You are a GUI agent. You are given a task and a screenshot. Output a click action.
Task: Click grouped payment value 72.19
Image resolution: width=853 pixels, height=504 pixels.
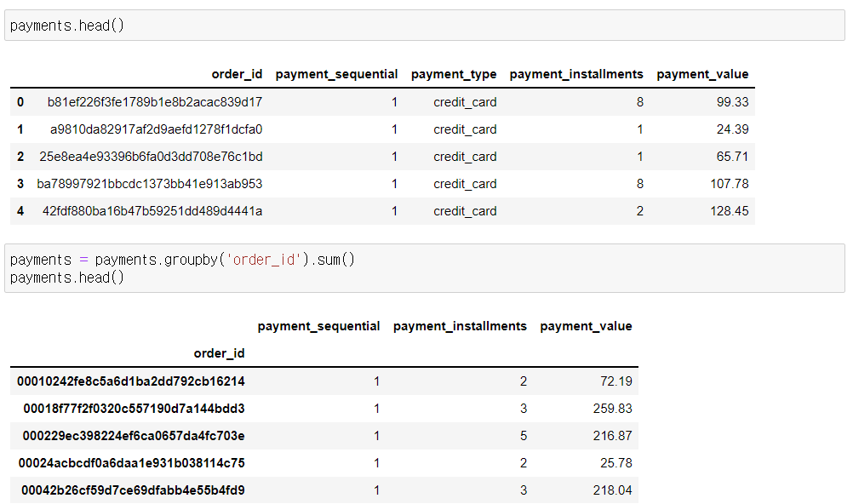coord(615,381)
